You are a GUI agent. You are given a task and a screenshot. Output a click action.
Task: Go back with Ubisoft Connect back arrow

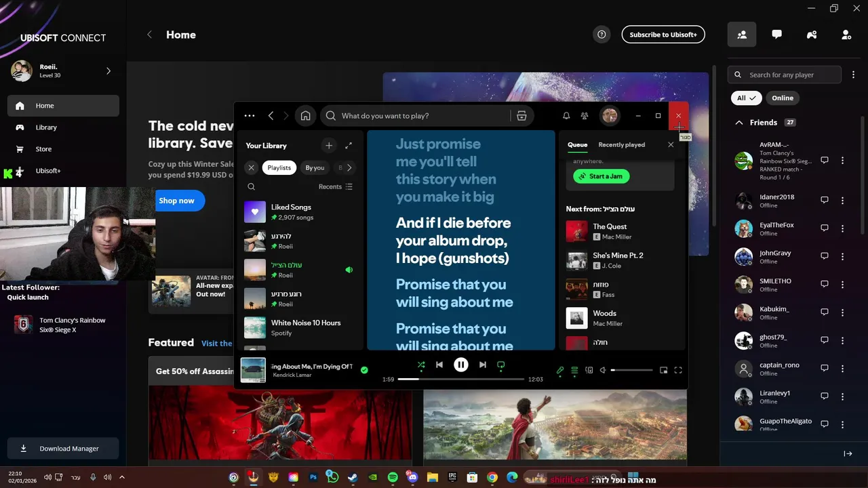150,35
